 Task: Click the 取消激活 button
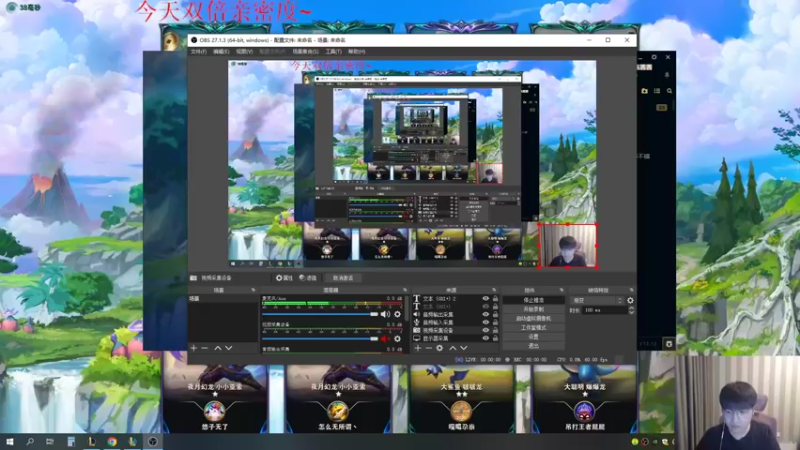343,278
